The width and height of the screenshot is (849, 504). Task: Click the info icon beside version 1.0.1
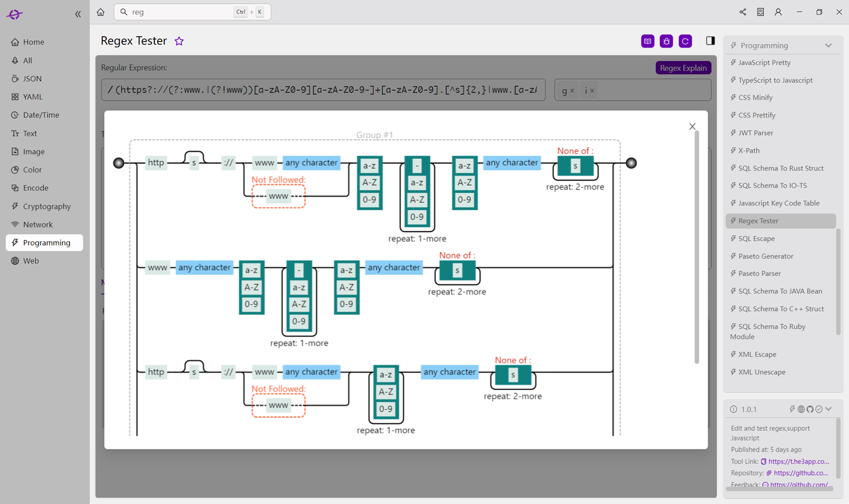click(734, 410)
